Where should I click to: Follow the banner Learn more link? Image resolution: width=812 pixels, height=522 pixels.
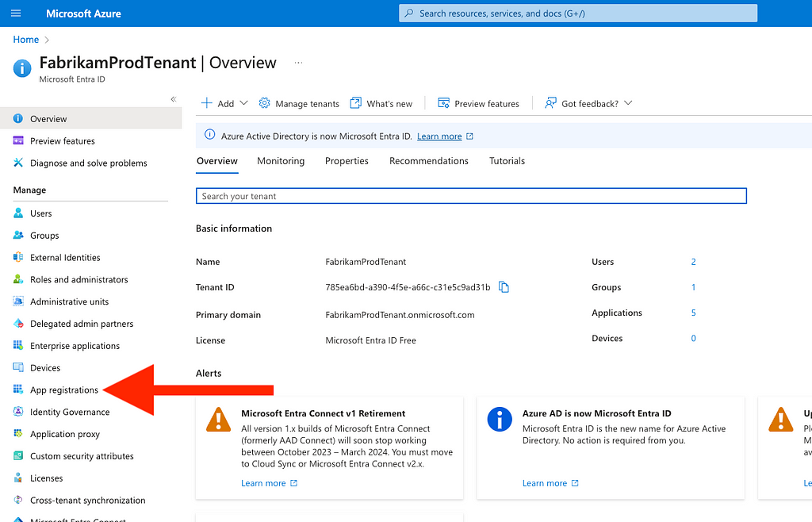tap(439, 136)
